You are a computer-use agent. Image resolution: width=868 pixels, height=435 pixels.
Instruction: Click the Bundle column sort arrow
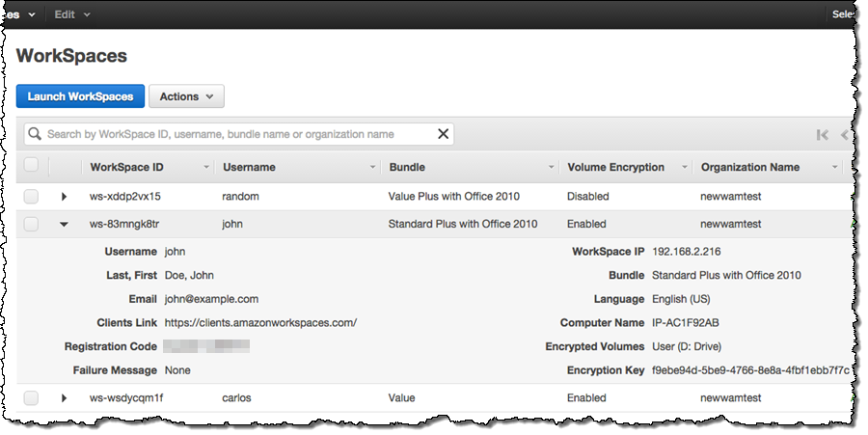pyautogui.click(x=552, y=168)
